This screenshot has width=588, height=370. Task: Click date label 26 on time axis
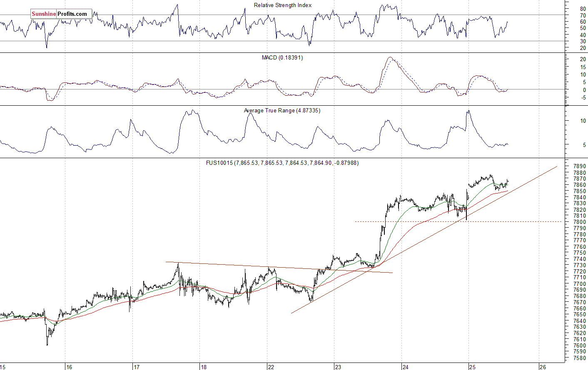click(x=543, y=367)
